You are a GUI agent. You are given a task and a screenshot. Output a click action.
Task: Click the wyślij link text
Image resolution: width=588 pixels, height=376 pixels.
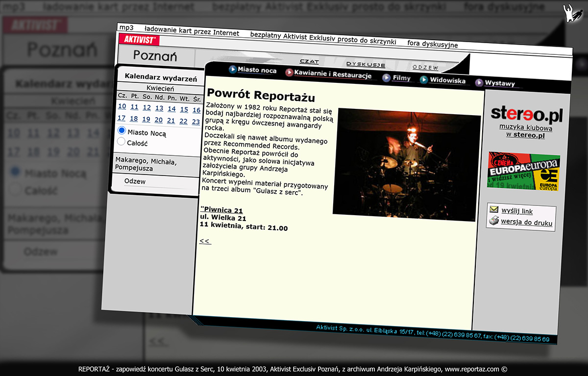(x=517, y=211)
